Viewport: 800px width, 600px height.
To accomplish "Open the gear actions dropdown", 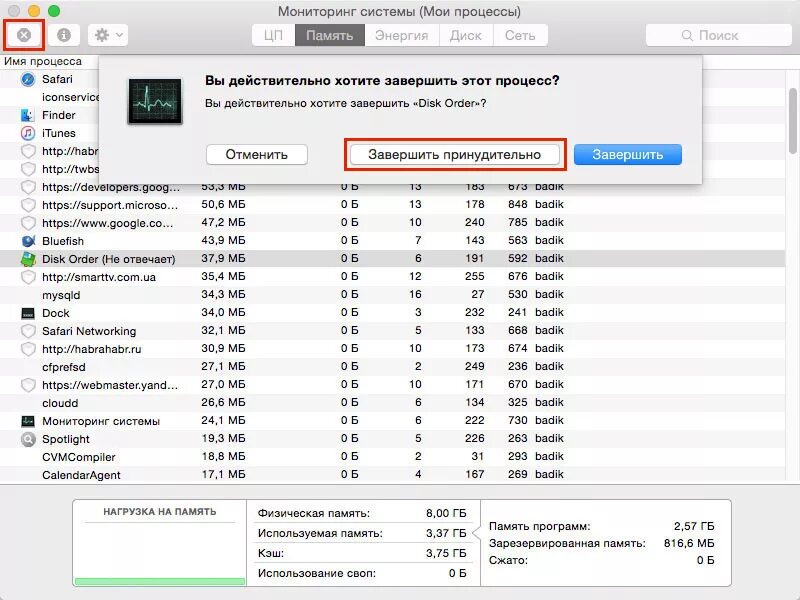I will [x=108, y=35].
